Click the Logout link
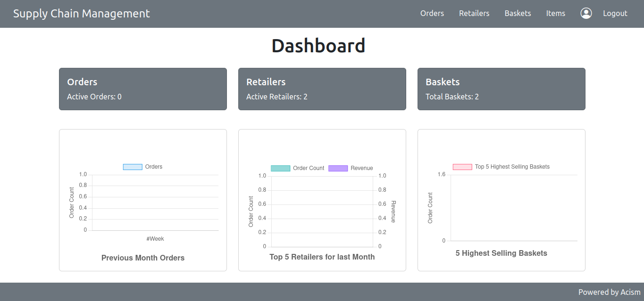Screen dimensions: 644x301 615,13
